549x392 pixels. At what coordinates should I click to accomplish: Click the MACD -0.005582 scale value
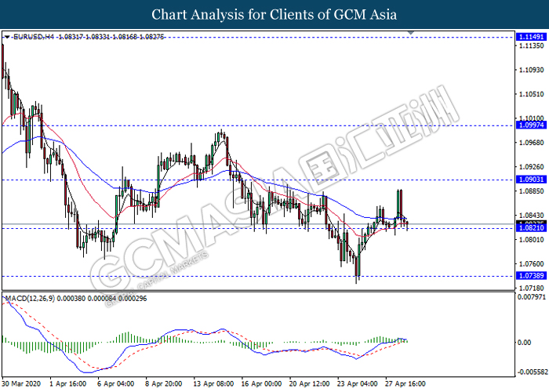tap(531, 372)
